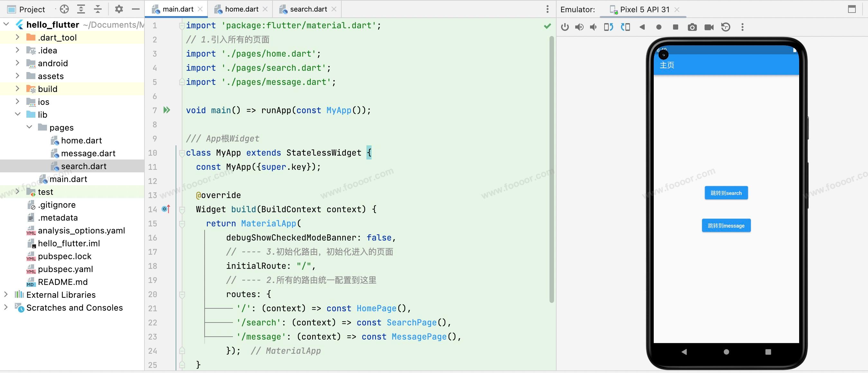868x373 pixels.
Task: Switch to home.dart editor tab
Action: [x=241, y=9]
